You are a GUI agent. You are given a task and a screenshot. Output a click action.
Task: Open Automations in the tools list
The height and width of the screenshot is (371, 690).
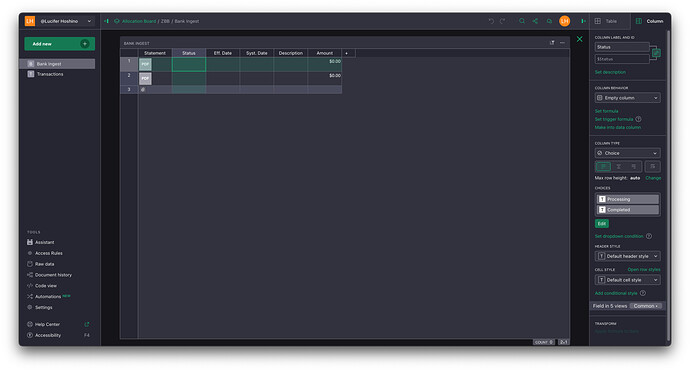[48, 297]
